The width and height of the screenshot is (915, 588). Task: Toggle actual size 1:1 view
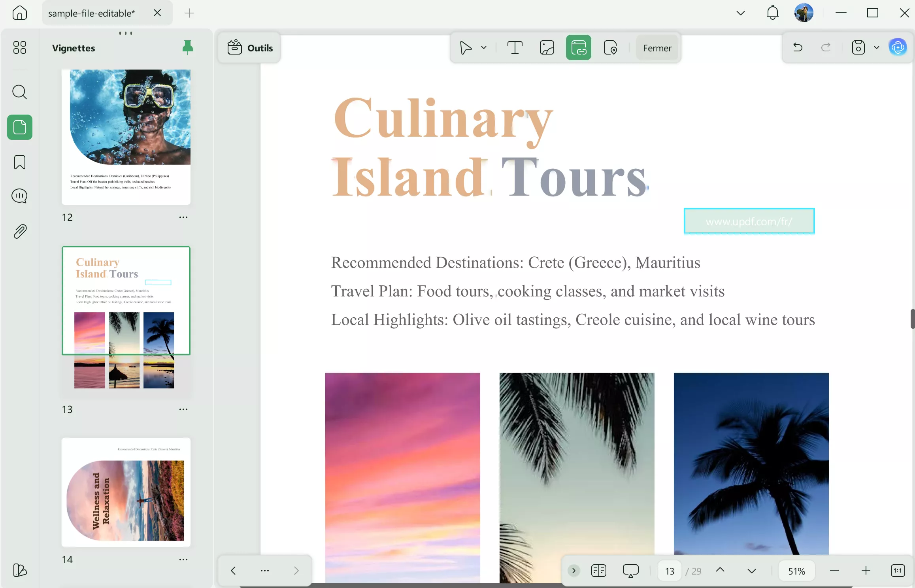[x=898, y=571]
